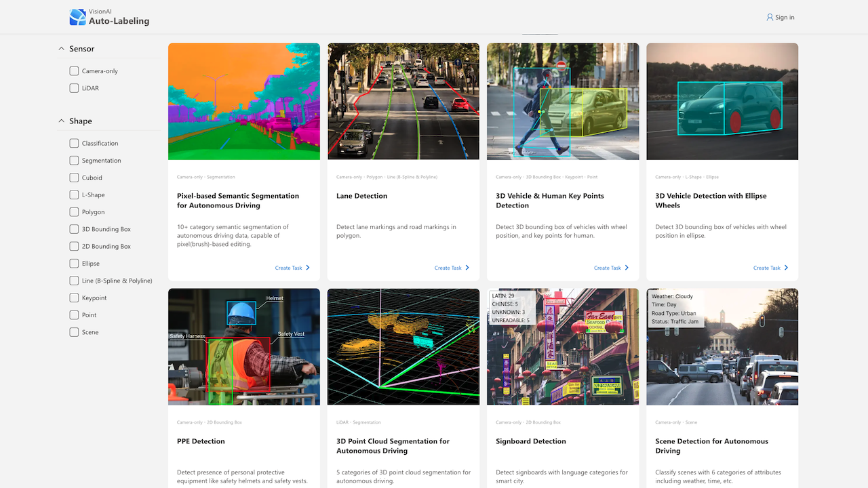Click '10+ category semantic segmentation' description

click(x=233, y=235)
